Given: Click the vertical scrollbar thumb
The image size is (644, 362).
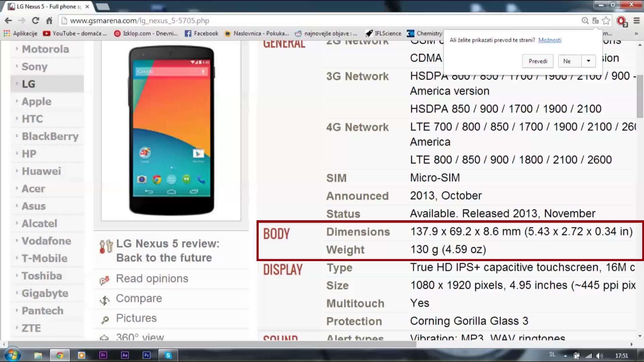Looking at the screenshot, I should point(640,96).
